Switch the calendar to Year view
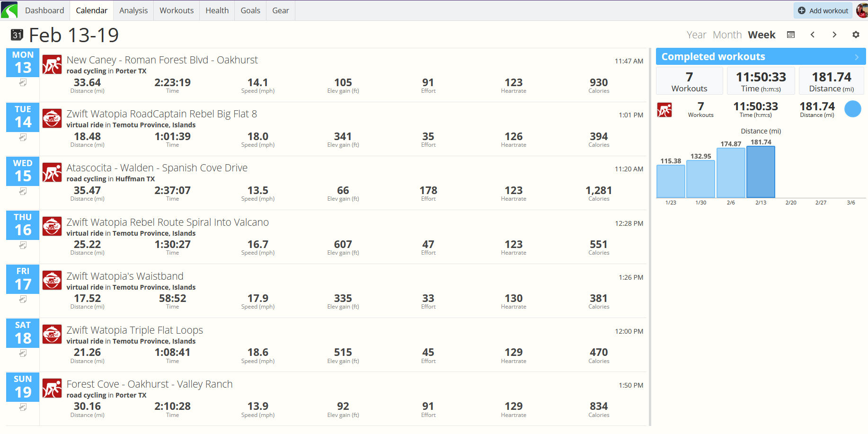Viewport: 868px width, 434px height. [x=696, y=35]
